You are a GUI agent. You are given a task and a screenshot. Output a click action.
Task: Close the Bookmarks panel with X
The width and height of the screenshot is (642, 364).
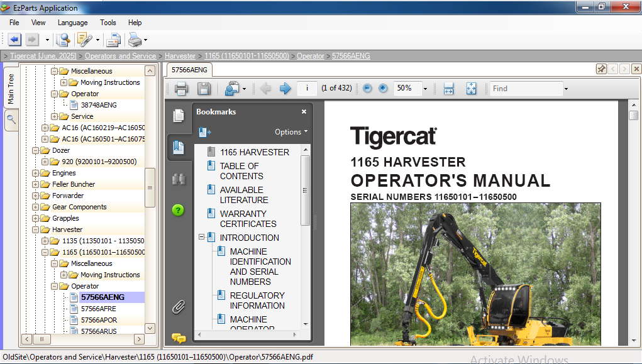(304, 111)
